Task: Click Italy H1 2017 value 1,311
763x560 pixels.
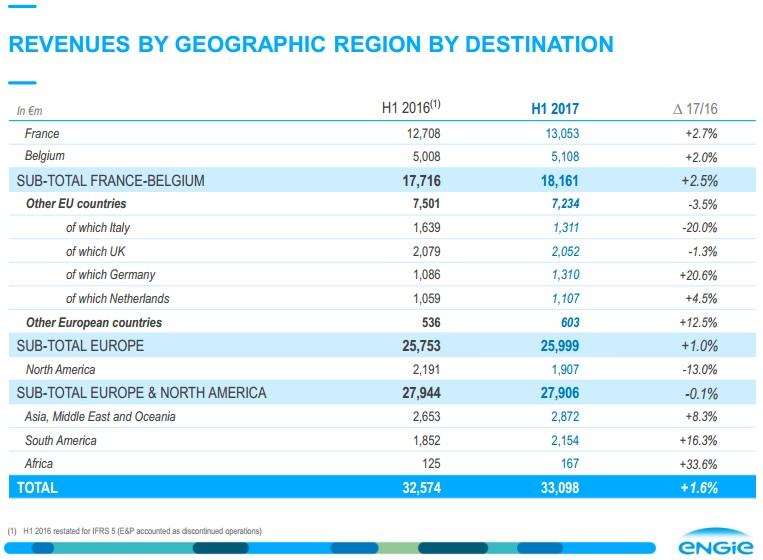Action: (566, 227)
